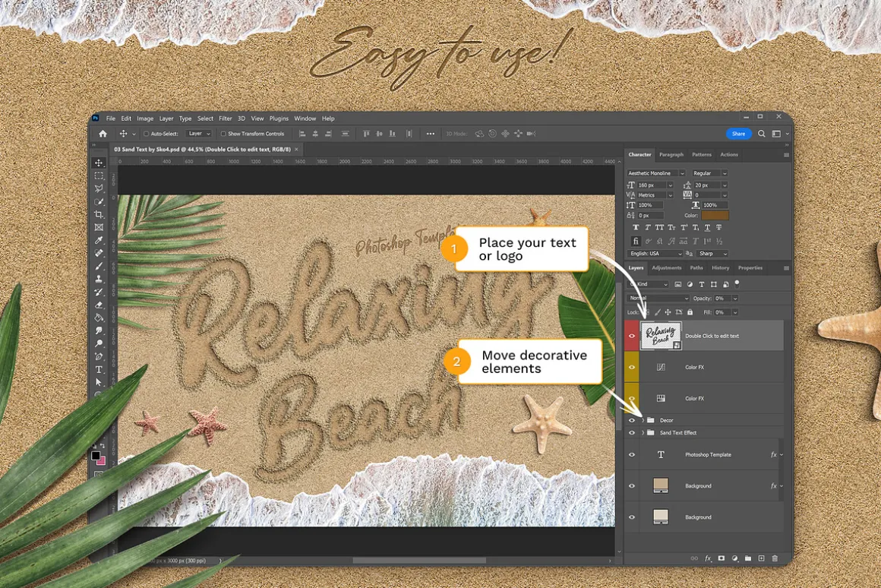881x588 pixels.
Task: Apply Underline style in Character panel
Action: [707, 228]
